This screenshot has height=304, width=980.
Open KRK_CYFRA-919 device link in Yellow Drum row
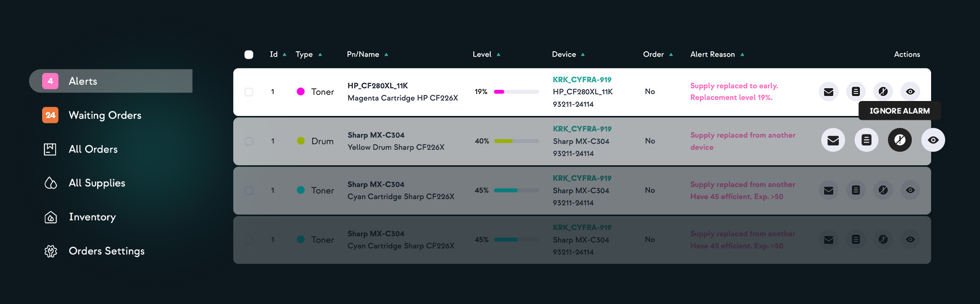[x=582, y=129]
